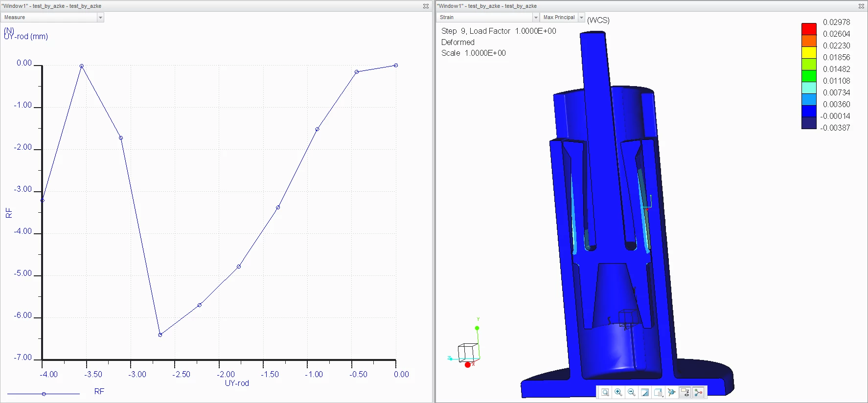Viewport: 868px width, 403px height.
Task: Click the light blue legend swatch below 0.00734
Action: (x=809, y=99)
